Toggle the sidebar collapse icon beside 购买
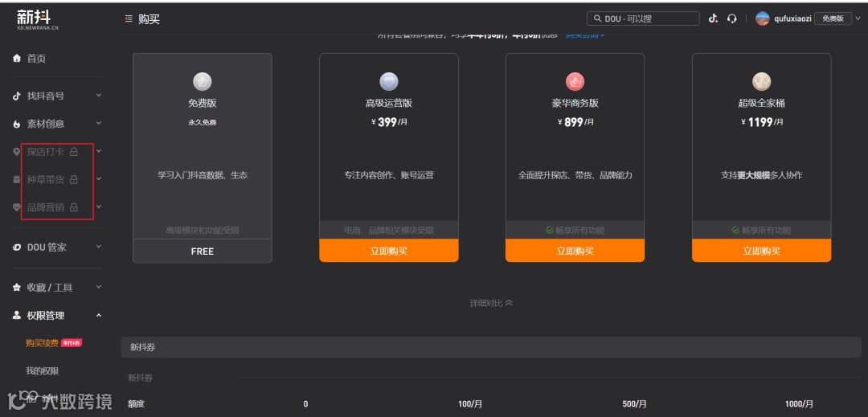Screen dimensions: 868x417 [129, 18]
